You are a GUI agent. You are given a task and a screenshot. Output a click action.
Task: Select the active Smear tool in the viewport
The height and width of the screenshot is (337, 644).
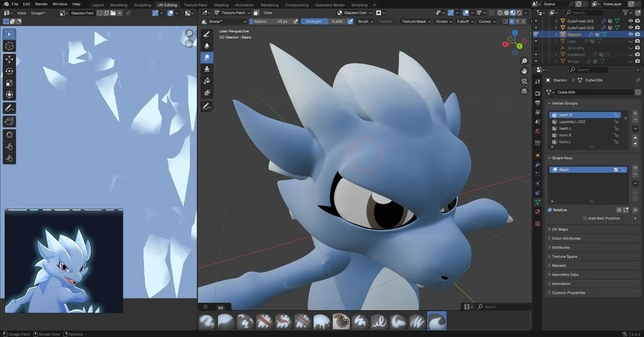point(207,58)
